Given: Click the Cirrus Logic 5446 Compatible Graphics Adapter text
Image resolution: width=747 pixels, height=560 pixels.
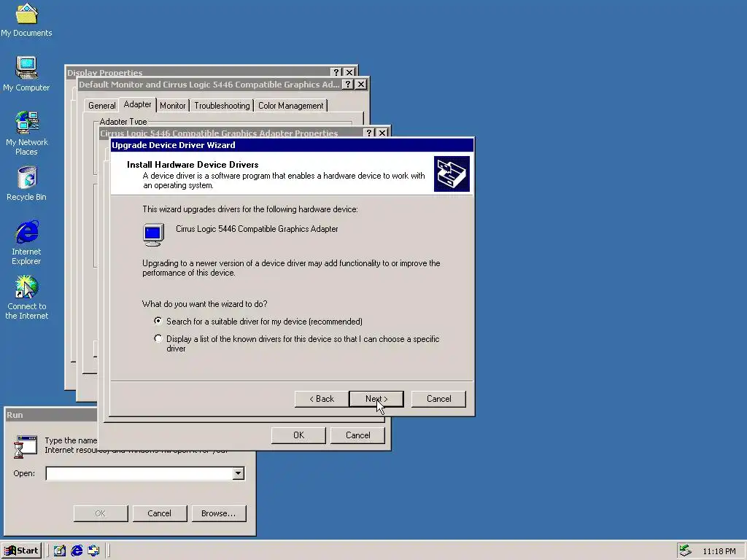Looking at the screenshot, I should [257, 229].
